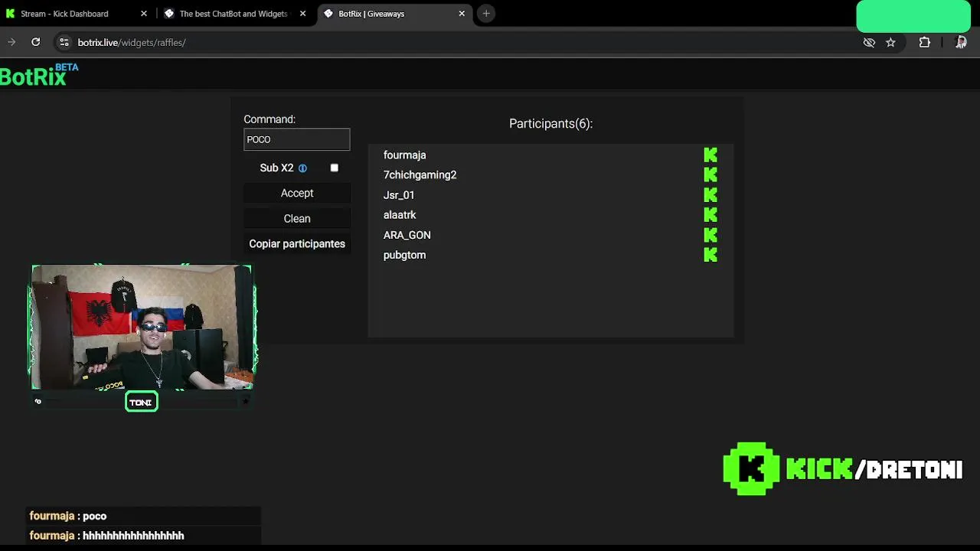Close the BotRix Giveaways tab
Viewport: 980px width, 551px height.
point(462,14)
